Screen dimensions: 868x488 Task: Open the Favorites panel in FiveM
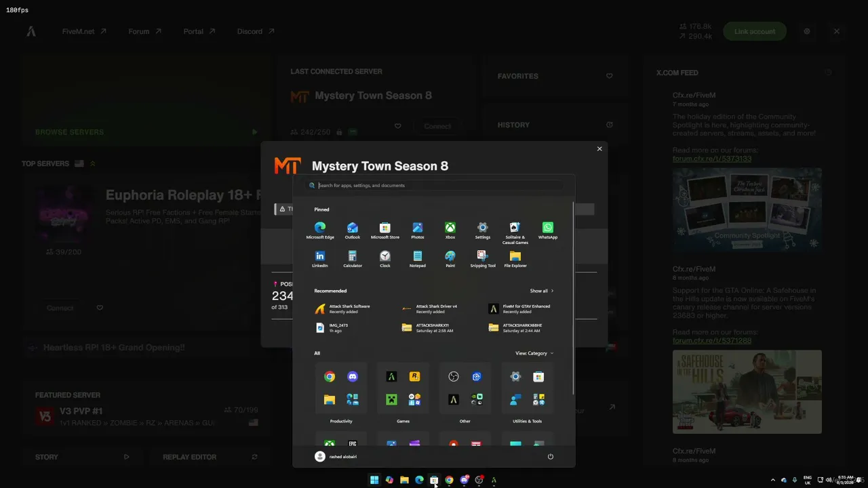pyautogui.click(x=555, y=76)
